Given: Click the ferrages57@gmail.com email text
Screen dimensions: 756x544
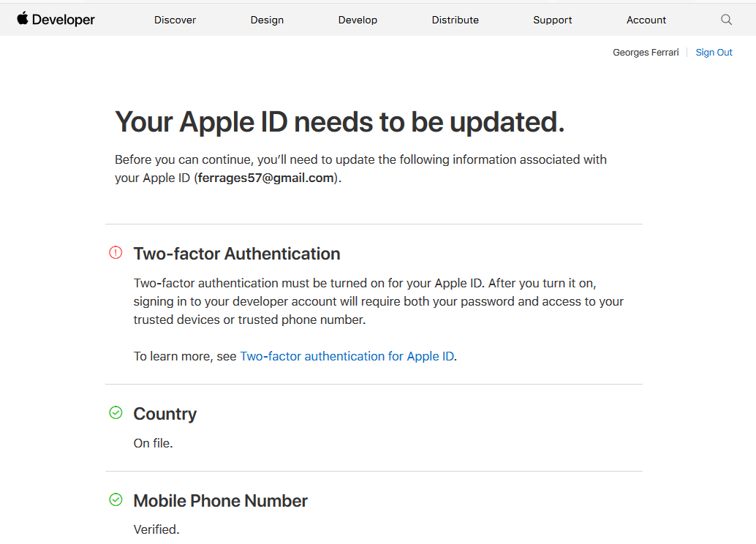Looking at the screenshot, I should [x=265, y=178].
